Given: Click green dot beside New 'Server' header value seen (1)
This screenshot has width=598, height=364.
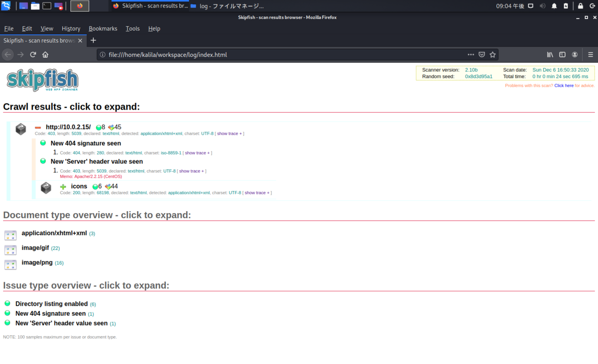Looking at the screenshot, I should pos(7,322).
